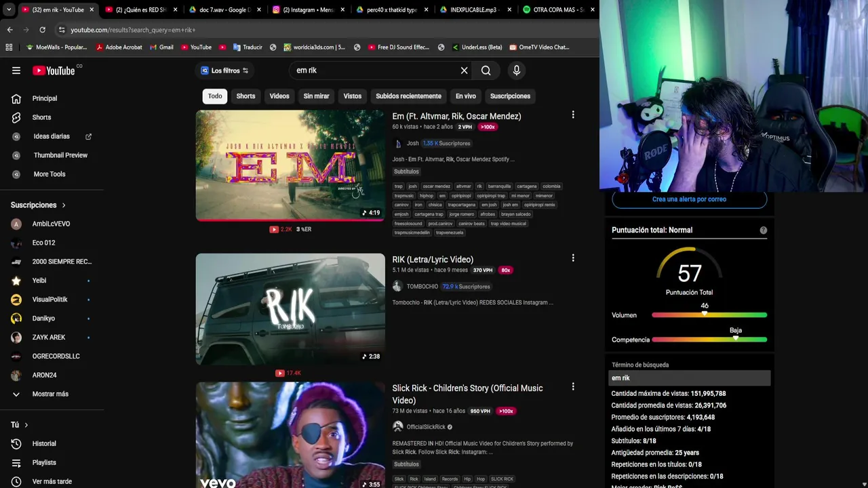Open the Em video thumbnail
This screenshot has width=868, height=488.
[290, 165]
